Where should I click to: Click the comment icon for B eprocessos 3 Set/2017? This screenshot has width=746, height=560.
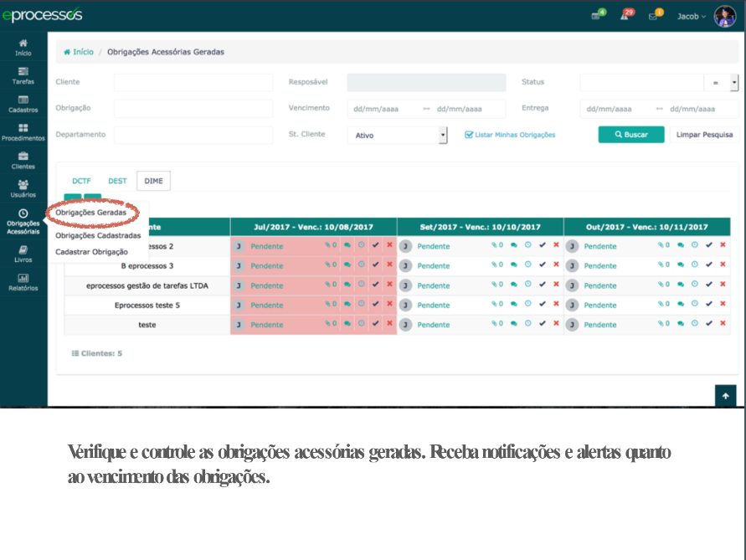514,265
